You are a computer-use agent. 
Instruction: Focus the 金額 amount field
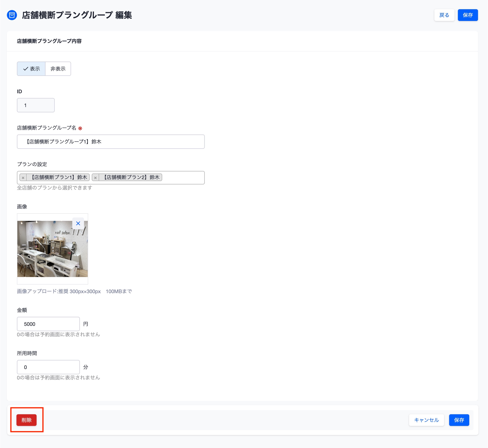pos(48,324)
